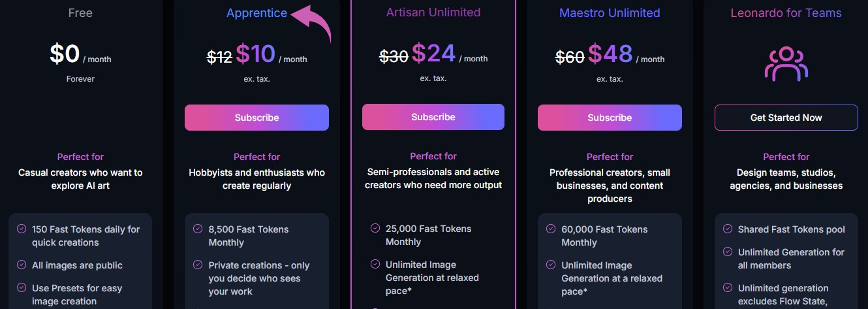868x309 pixels.
Task: Subscribe to the Artisan Unlimited plan
Action: (433, 117)
